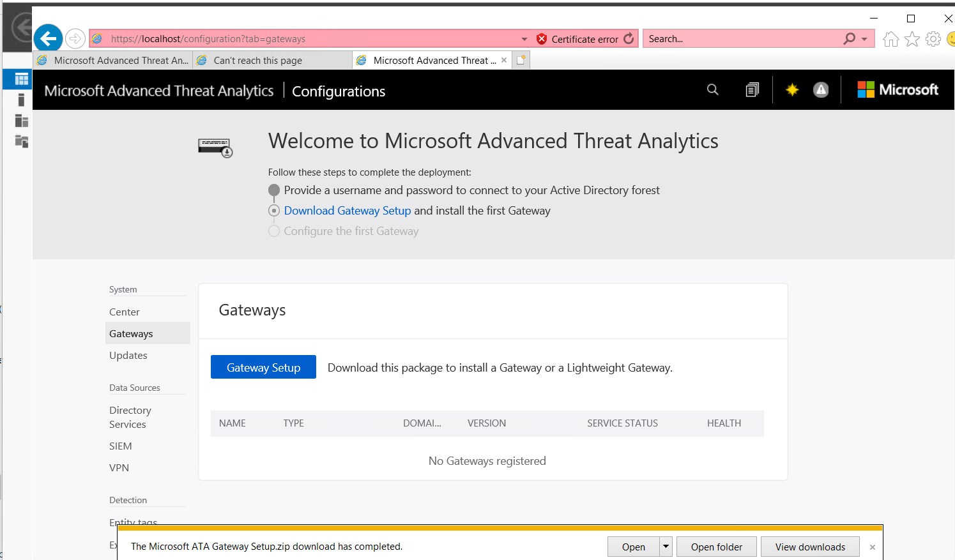
Task: Click the browser forward arrow button
Action: click(x=75, y=39)
